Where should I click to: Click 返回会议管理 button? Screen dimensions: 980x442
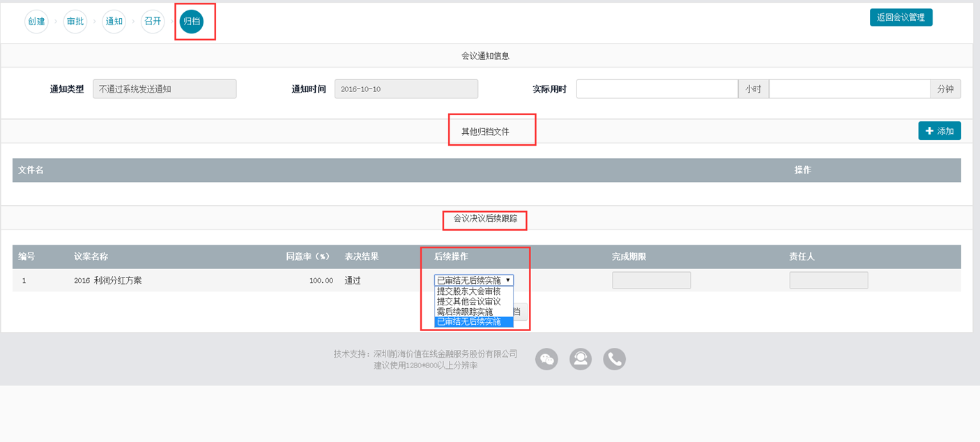901,17
